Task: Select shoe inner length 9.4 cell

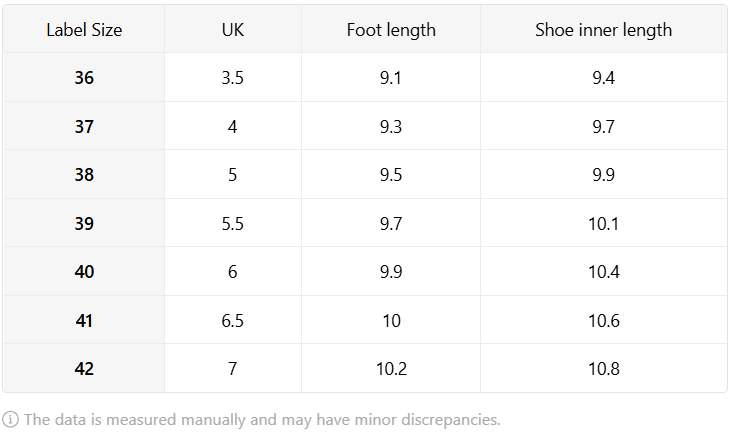Action: (x=603, y=77)
